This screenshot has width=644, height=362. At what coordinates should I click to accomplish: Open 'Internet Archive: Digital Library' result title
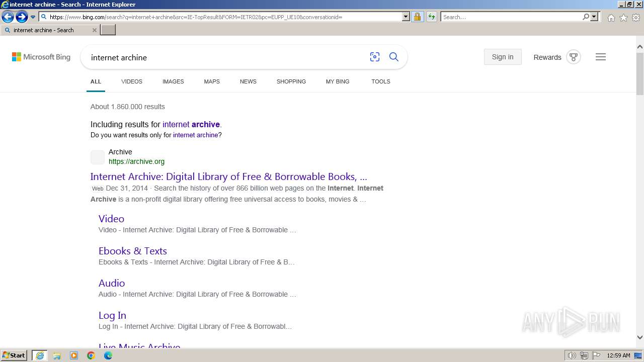click(229, 176)
